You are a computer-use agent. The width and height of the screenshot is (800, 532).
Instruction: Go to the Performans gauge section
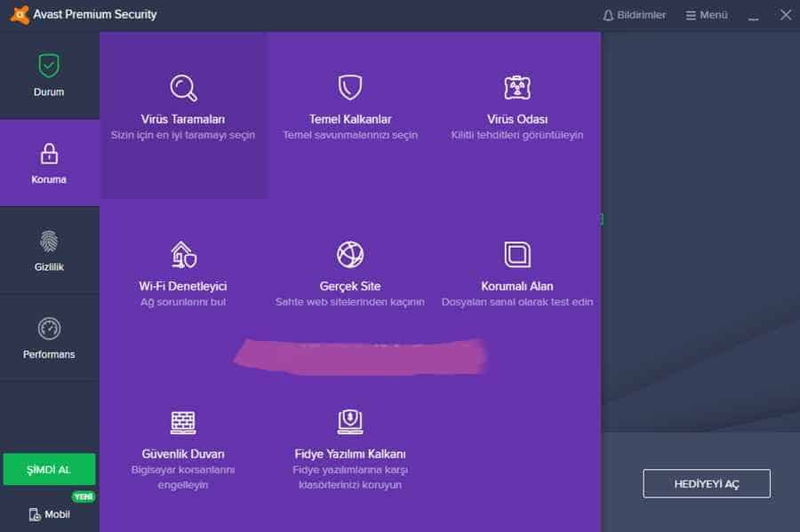coord(49,337)
